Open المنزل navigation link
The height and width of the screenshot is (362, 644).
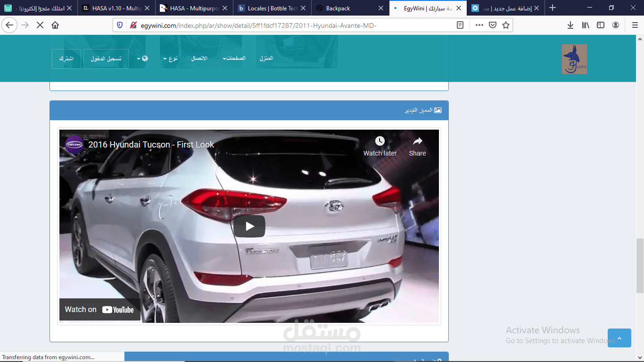point(266,58)
